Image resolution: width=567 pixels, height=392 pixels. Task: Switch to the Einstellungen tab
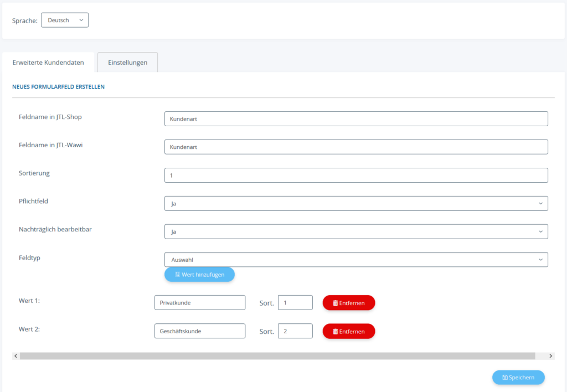point(127,63)
